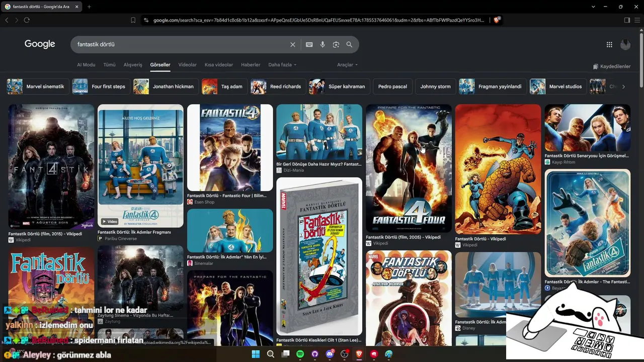Open the Google account avatar
The height and width of the screenshot is (362, 644).
click(x=625, y=44)
